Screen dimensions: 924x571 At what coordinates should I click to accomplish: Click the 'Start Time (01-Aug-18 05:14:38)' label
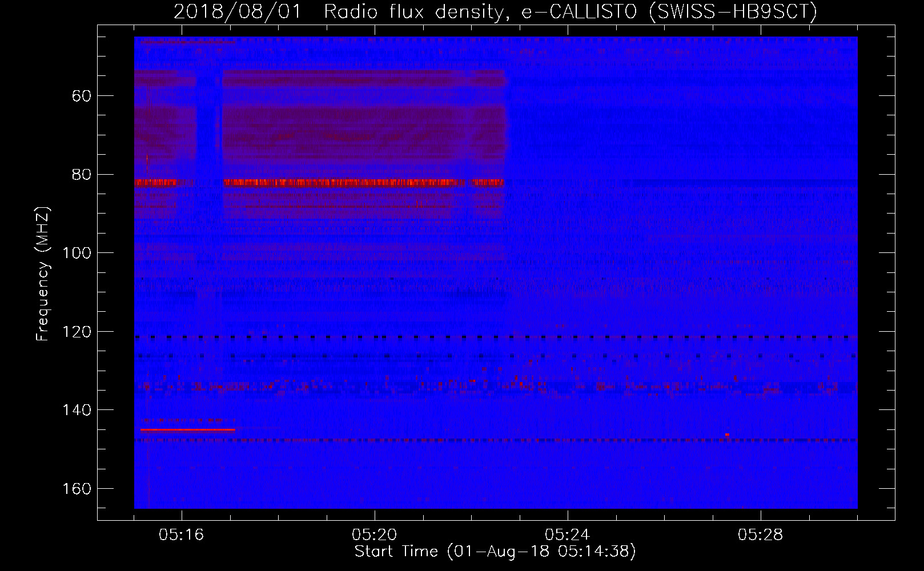pos(495,552)
